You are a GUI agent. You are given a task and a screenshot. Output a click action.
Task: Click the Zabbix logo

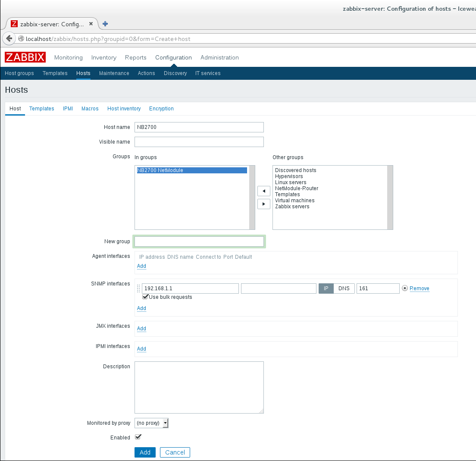pyautogui.click(x=25, y=57)
